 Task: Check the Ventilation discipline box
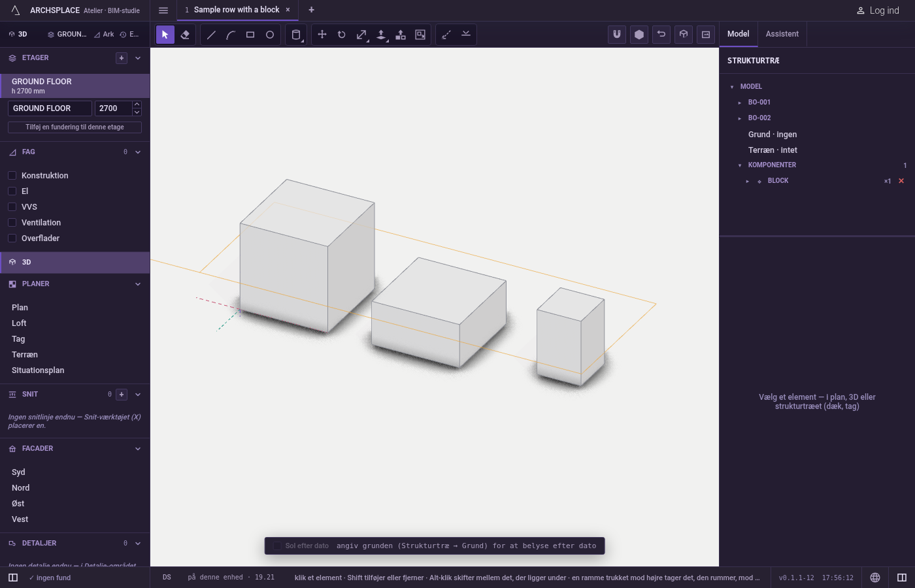(x=12, y=222)
